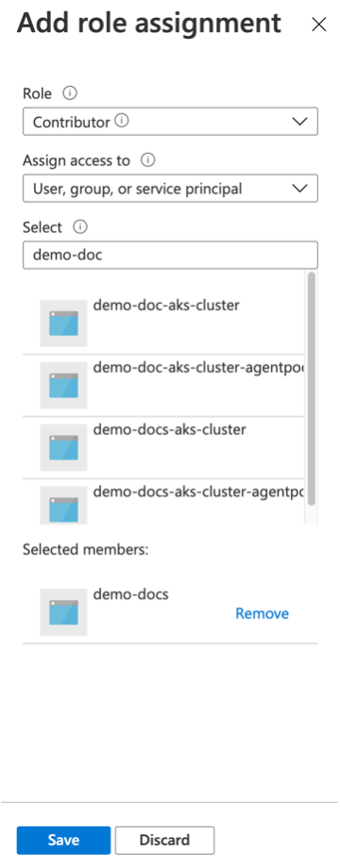
Task: Remove demo-docs from selected members
Action: click(262, 613)
